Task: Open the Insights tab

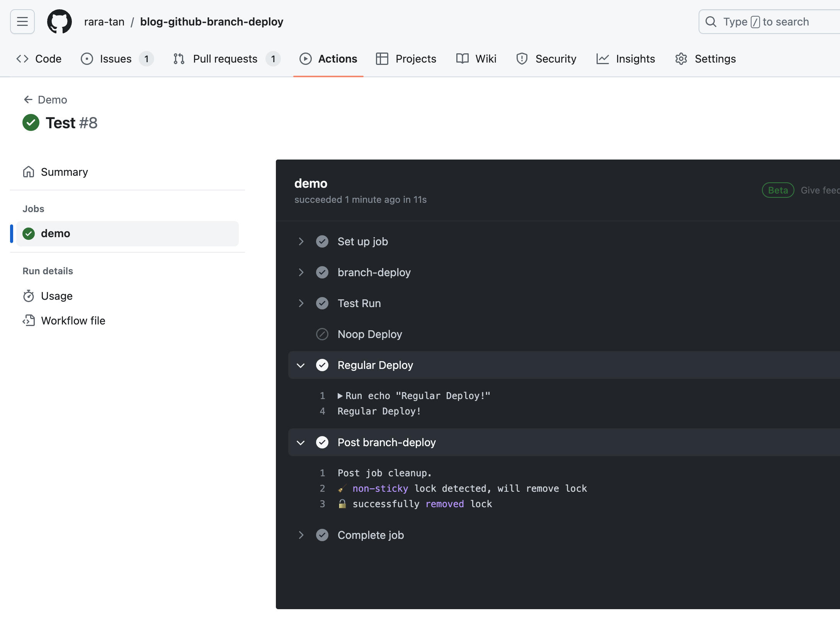Action: [x=626, y=59]
